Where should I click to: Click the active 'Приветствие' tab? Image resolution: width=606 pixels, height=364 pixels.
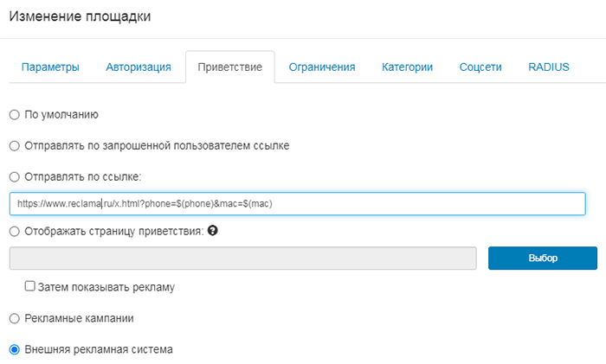[229, 67]
